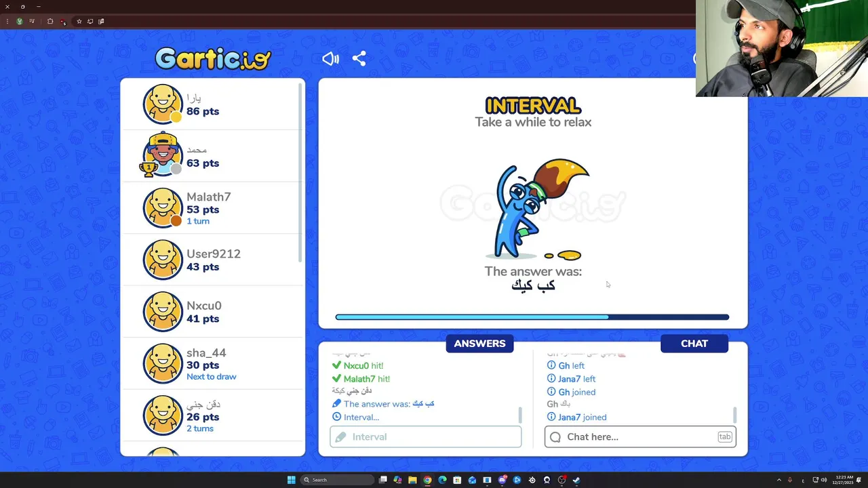The height and width of the screenshot is (488, 868).
Task: Click the red extension icon with badge
Action: pos(63,21)
